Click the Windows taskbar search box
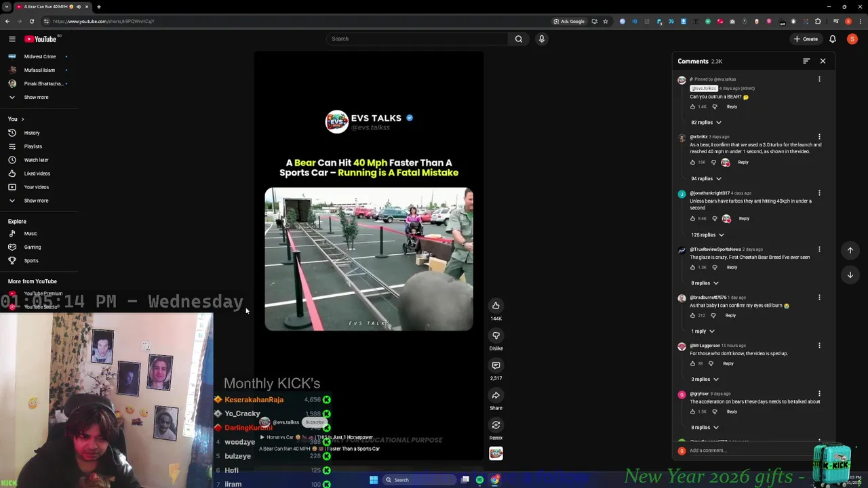This screenshot has height=488, width=868. tap(419, 480)
